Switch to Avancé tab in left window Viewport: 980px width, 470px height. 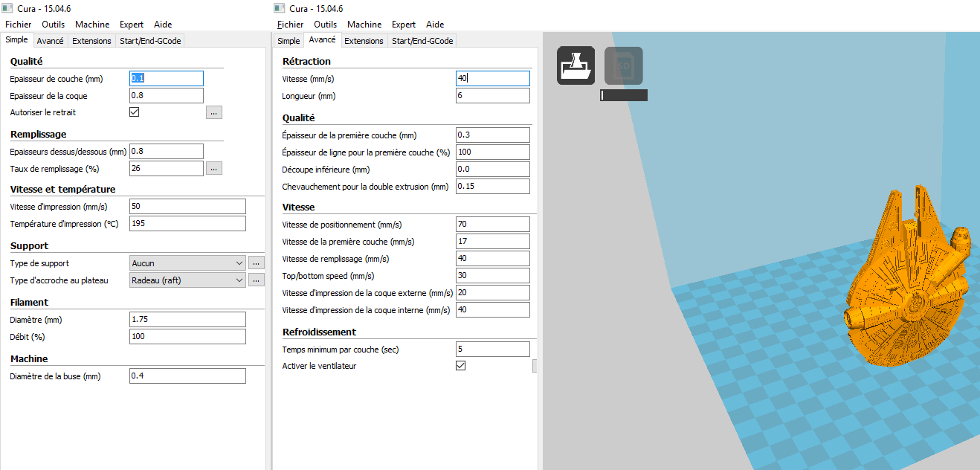(51, 41)
